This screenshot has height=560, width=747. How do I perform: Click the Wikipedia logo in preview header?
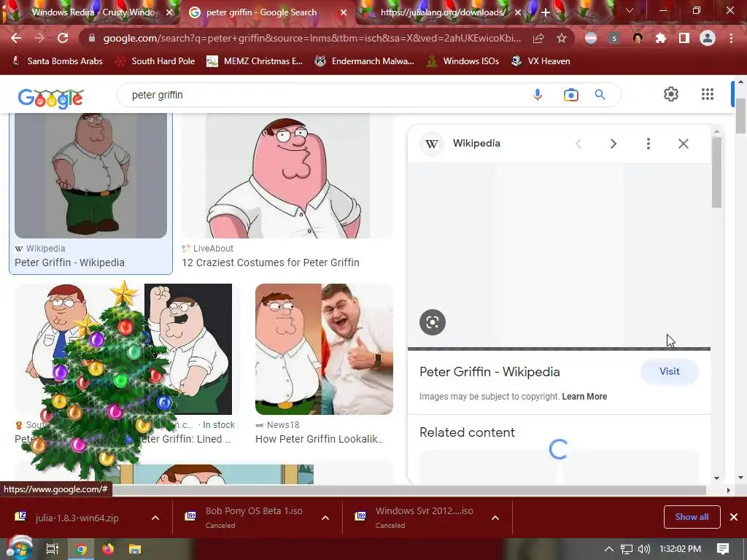[432, 144]
